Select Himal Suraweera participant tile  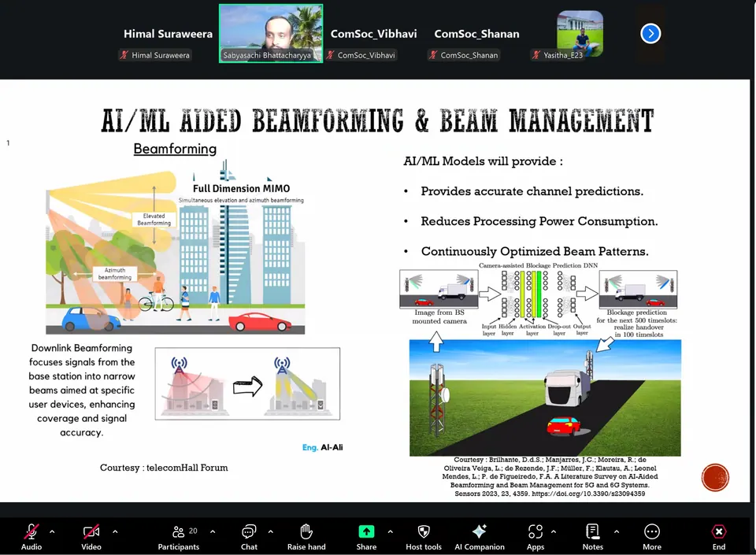168,34
